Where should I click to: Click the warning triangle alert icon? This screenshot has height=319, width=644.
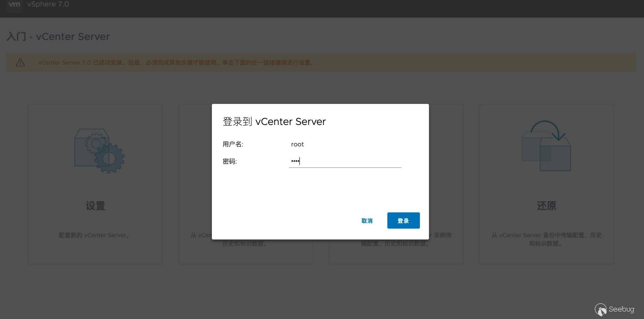click(x=20, y=62)
